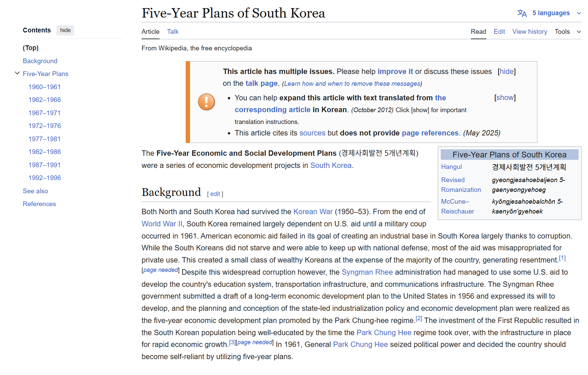Open the 'talk page' link in the notice

tap(261, 83)
